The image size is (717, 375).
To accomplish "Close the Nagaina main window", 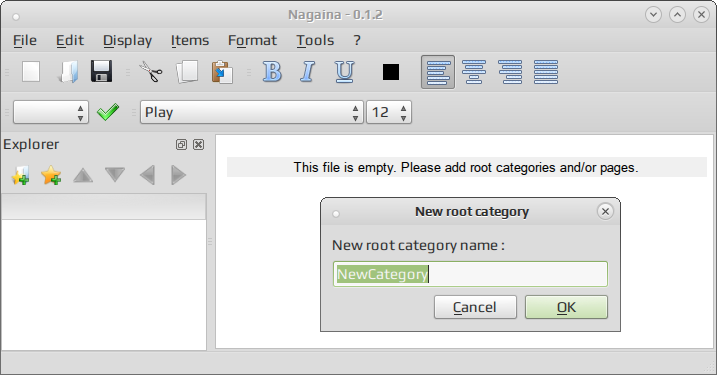I will tap(701, 15).
